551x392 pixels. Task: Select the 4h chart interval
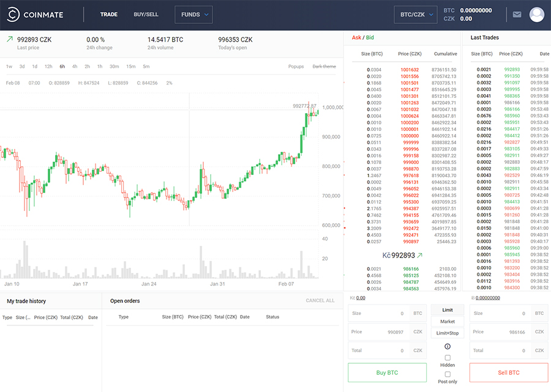[75, 66]
